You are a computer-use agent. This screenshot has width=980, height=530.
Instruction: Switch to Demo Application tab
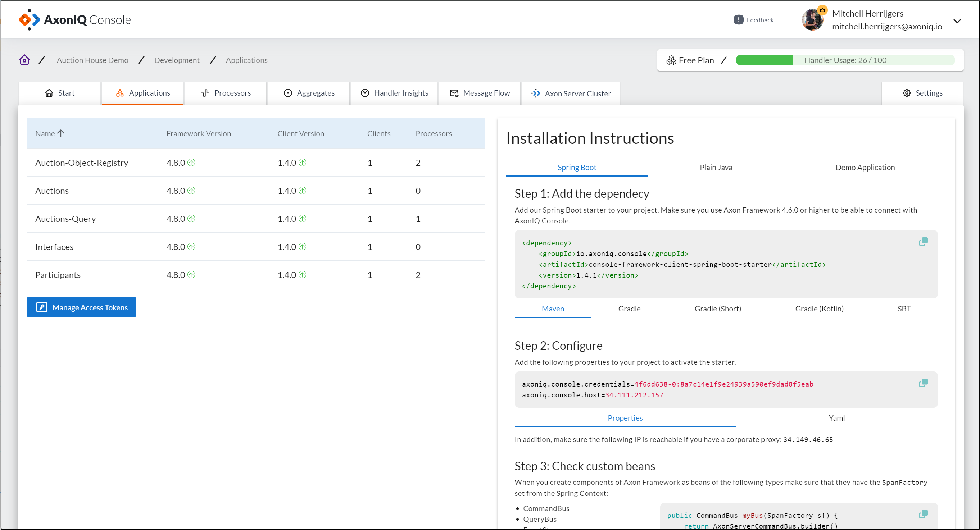tap(865, 168)
